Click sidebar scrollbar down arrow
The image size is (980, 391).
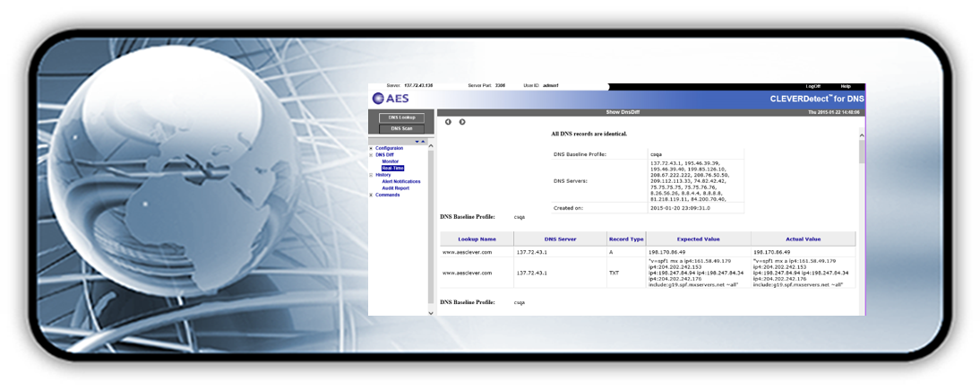point(430,311)
